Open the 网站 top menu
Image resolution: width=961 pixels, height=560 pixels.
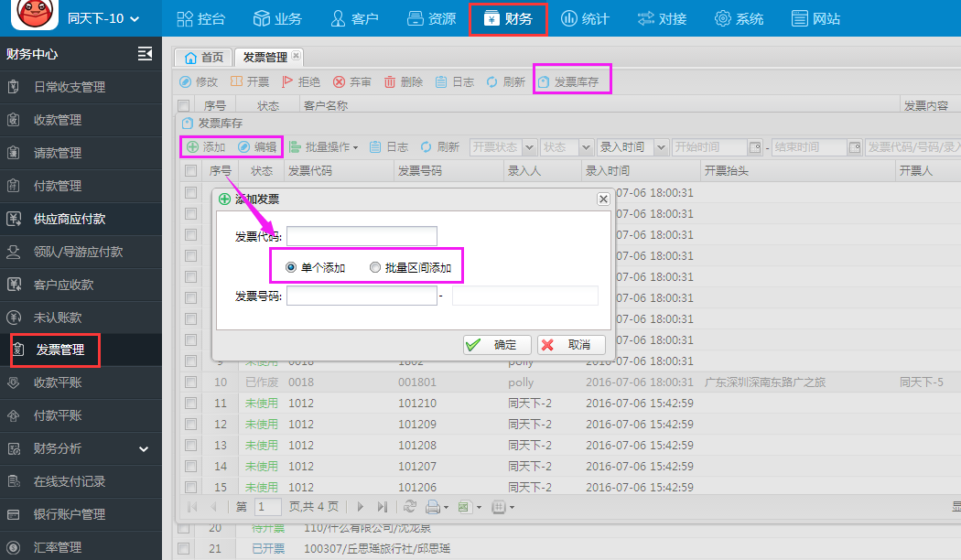pos(815,19)
